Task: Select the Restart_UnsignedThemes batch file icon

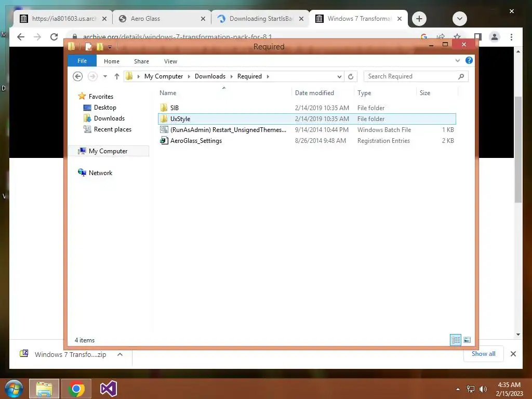Action: pos(164,129)
